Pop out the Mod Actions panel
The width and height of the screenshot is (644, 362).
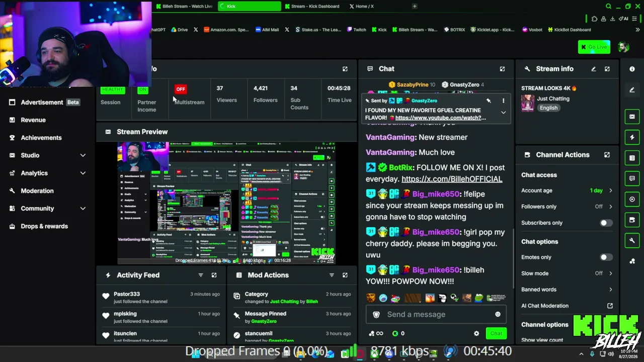pos(345,275)
